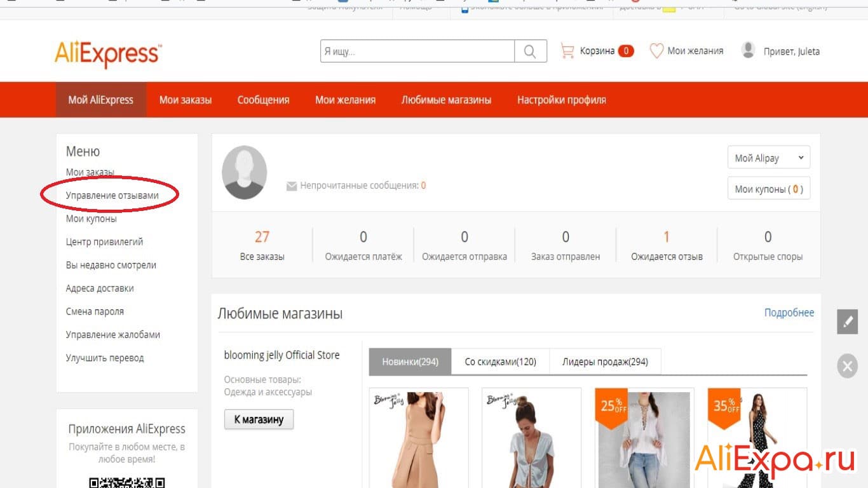Open Все заказы showing 27 orders
Image resolution: width=868 pixels, height=488 pixels.
(262, 245)
